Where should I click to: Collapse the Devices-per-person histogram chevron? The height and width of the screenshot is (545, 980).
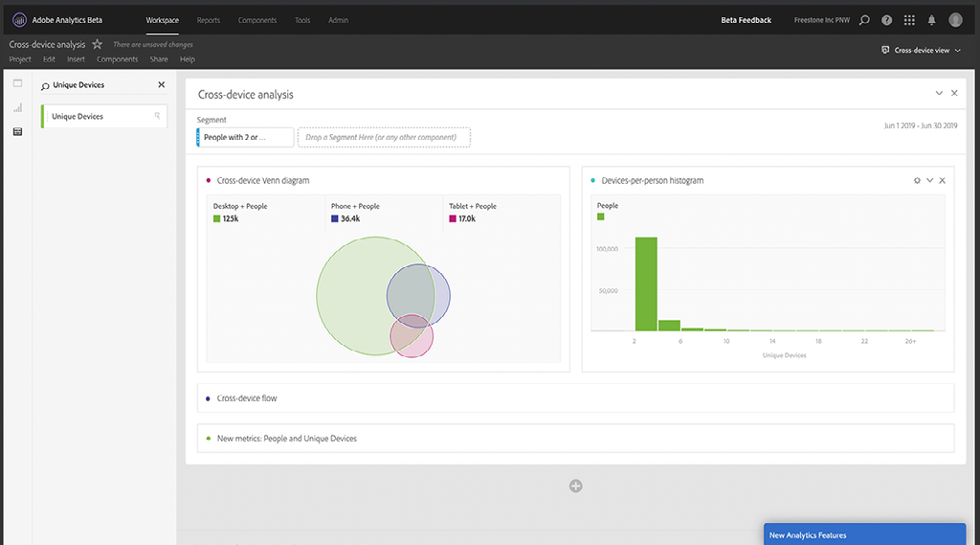pyautogui.click(x=930, y=180)
